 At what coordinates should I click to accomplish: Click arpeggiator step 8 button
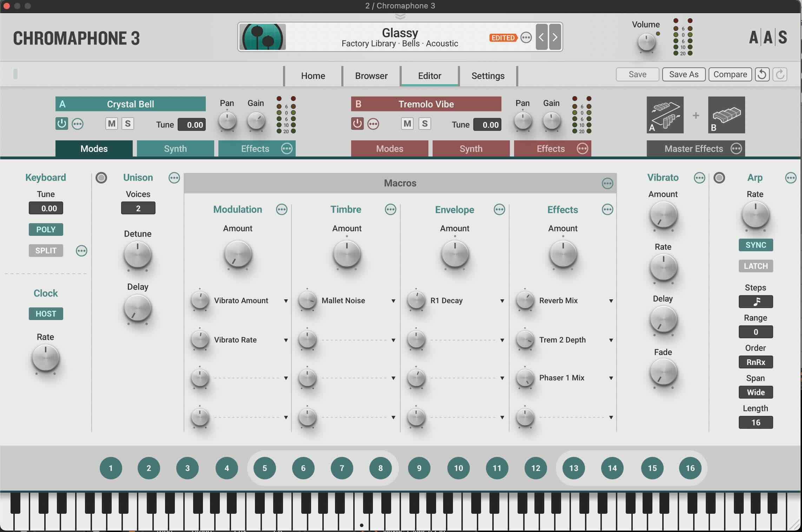pos(380,468)
